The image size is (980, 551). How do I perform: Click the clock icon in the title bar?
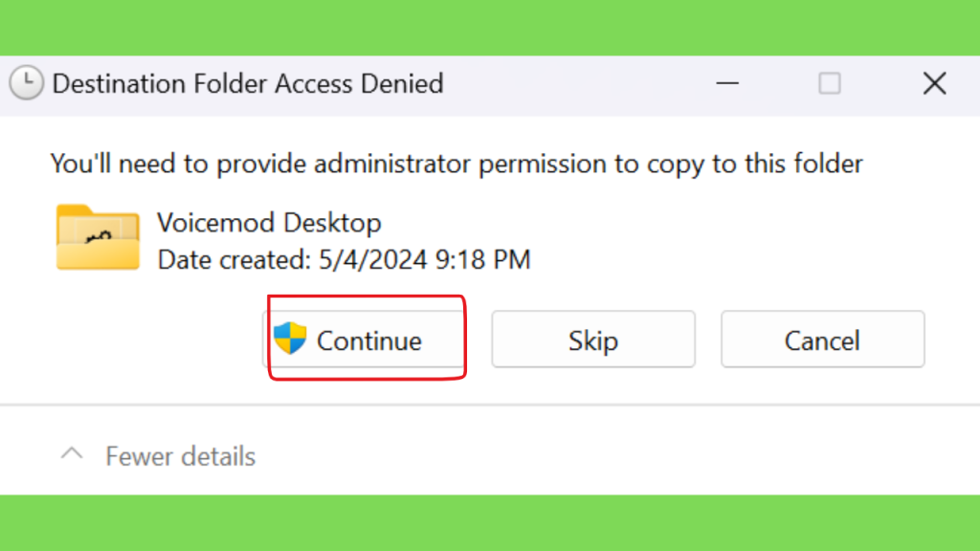[x=26, y=82]
